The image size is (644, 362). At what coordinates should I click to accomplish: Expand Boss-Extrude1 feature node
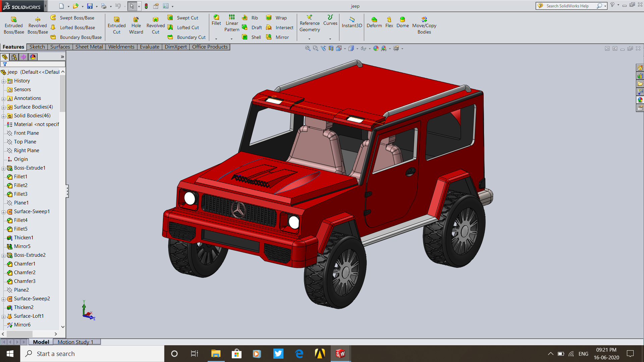(x=4, y=168)
